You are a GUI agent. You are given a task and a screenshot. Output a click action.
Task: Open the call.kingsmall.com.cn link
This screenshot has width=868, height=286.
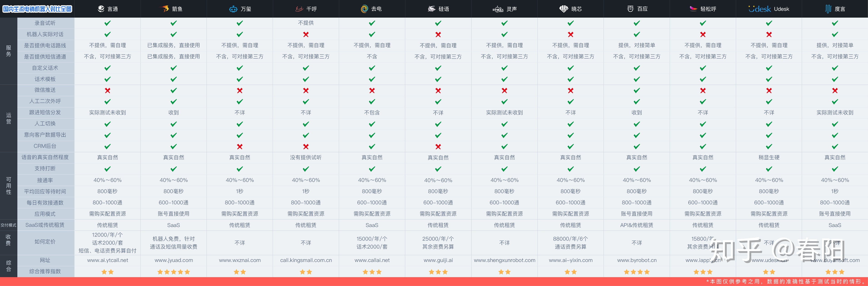coord(306,260)
